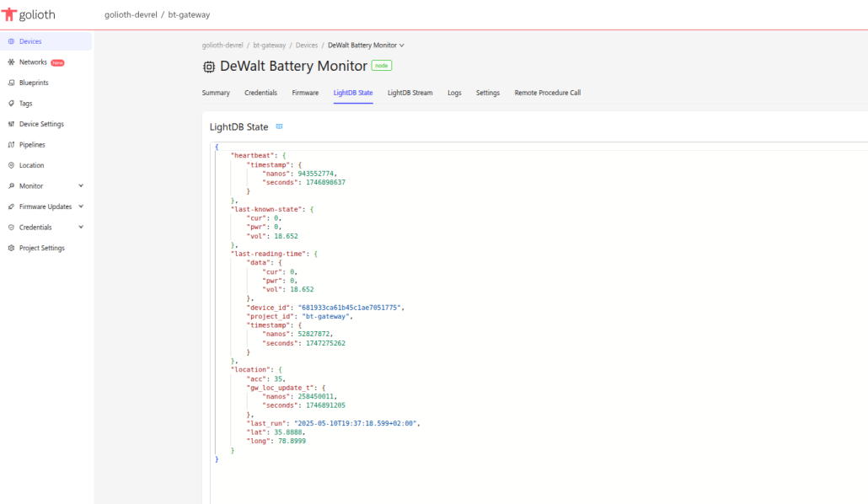Click the chip icon beside DeWalt Battery Monitor

[x=209, y=67]
